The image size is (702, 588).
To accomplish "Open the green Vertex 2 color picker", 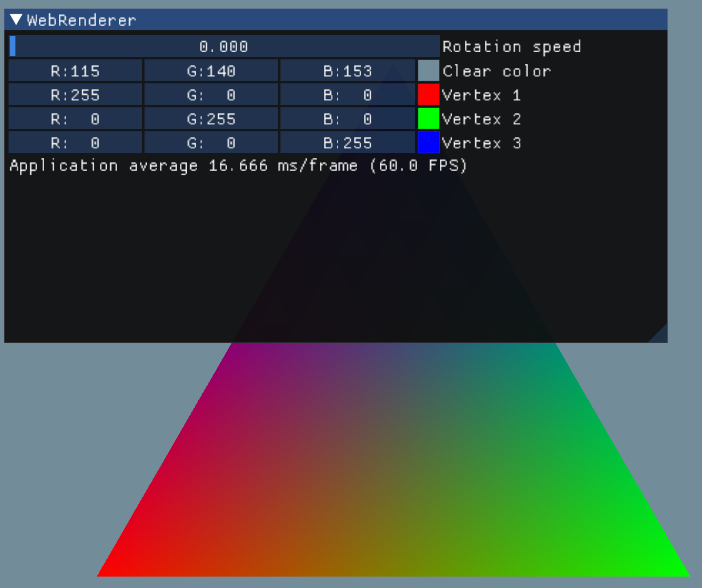I will coord(427,119).
